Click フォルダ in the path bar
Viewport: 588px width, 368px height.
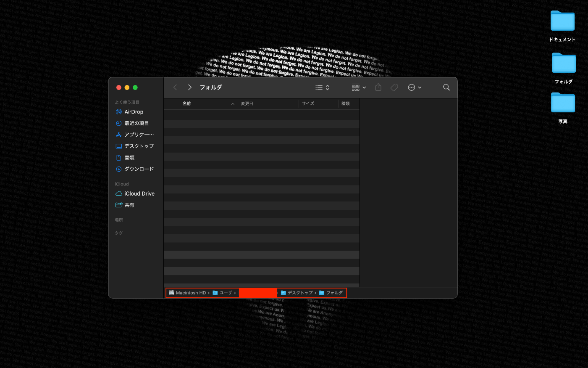click(331, 293)
